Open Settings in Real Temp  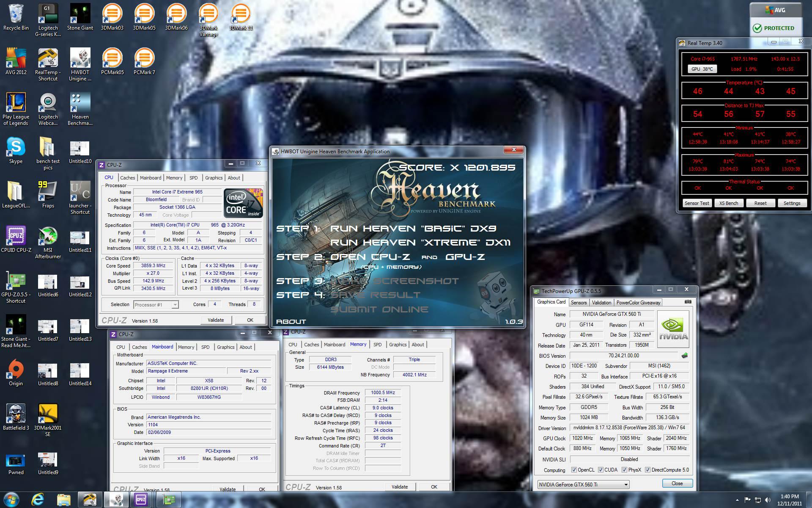click(x=792, y=203)
